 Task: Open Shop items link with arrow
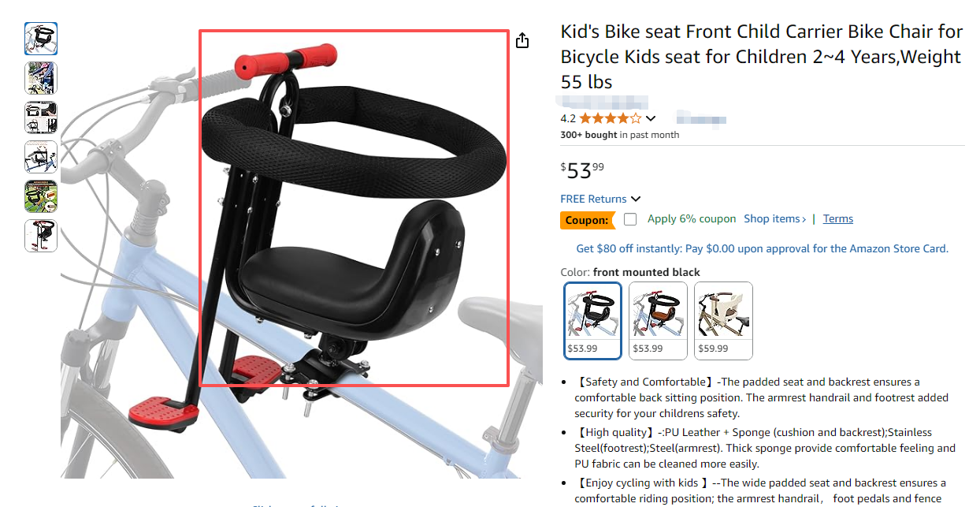775,219
